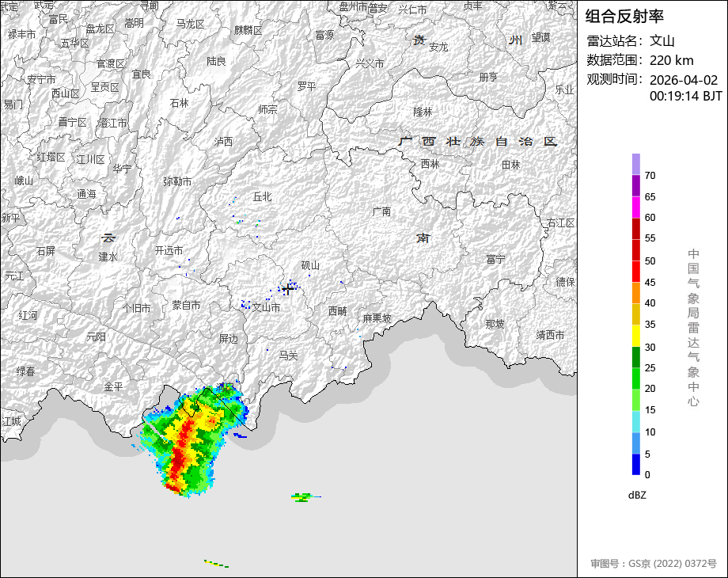This screenshot has width=728, height=578.
Task: Click the 广南 county label
Action: (x=382, y=211)
